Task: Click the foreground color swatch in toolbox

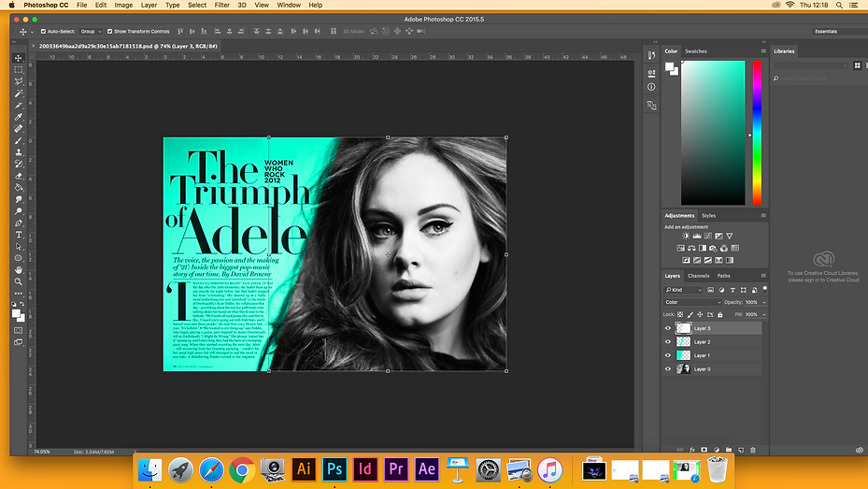Action: click(16, 313)
